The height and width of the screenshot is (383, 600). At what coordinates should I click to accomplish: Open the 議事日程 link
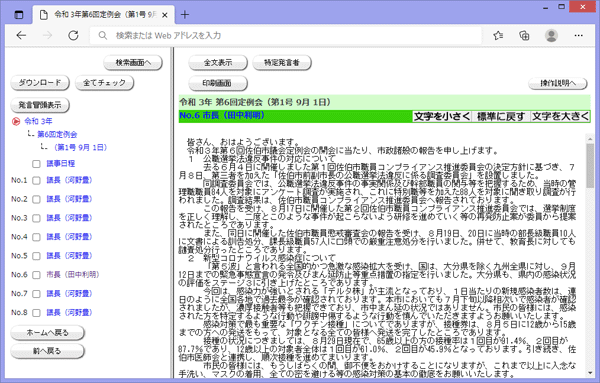60,164
